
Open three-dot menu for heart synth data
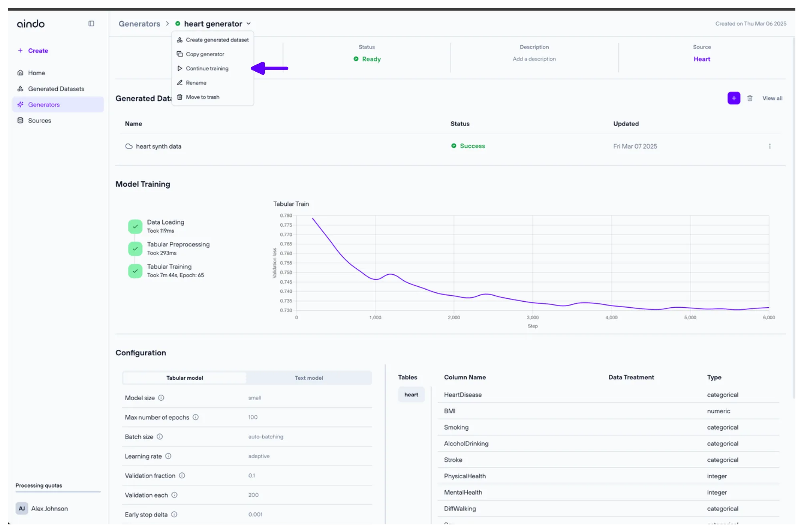click(x=769, y=146)
